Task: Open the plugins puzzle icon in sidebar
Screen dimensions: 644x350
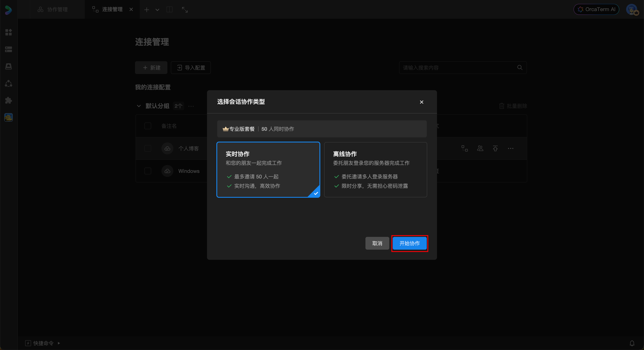Action: 9,100
